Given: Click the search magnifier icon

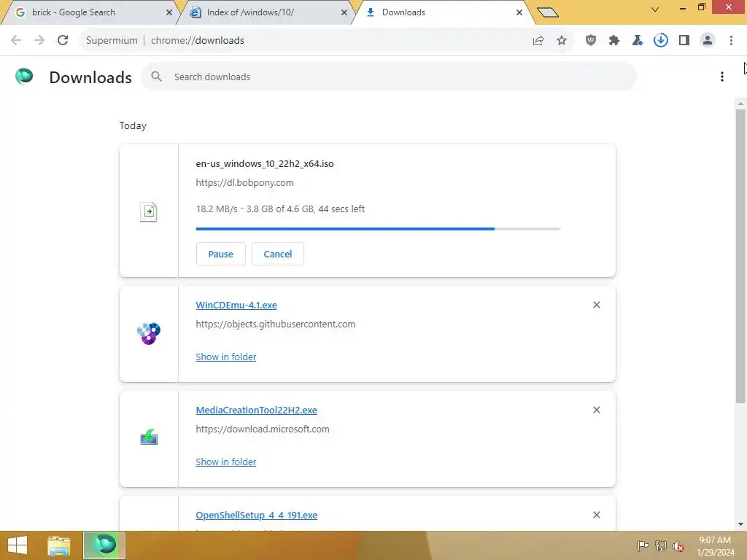Looking at the screenshot, I should pos(156,76).
